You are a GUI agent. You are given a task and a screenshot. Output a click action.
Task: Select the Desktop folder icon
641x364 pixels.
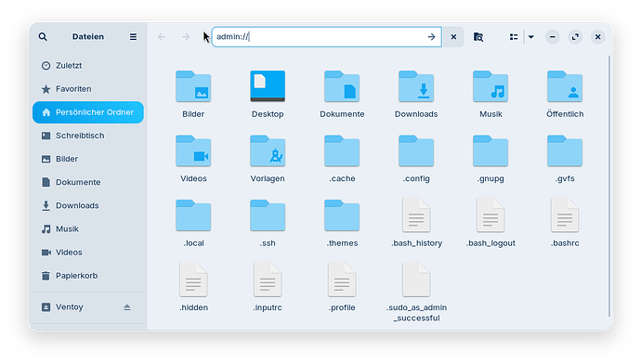click(268, 86)
